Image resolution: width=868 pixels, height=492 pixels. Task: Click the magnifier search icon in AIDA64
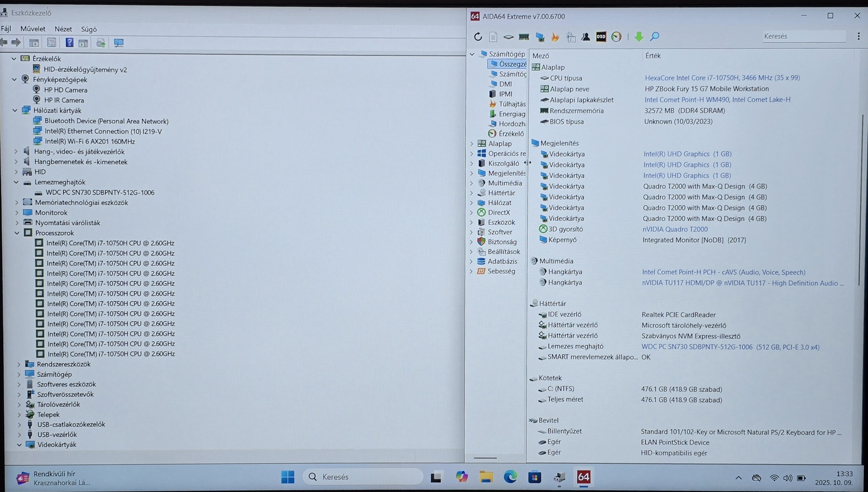point(654,37)
